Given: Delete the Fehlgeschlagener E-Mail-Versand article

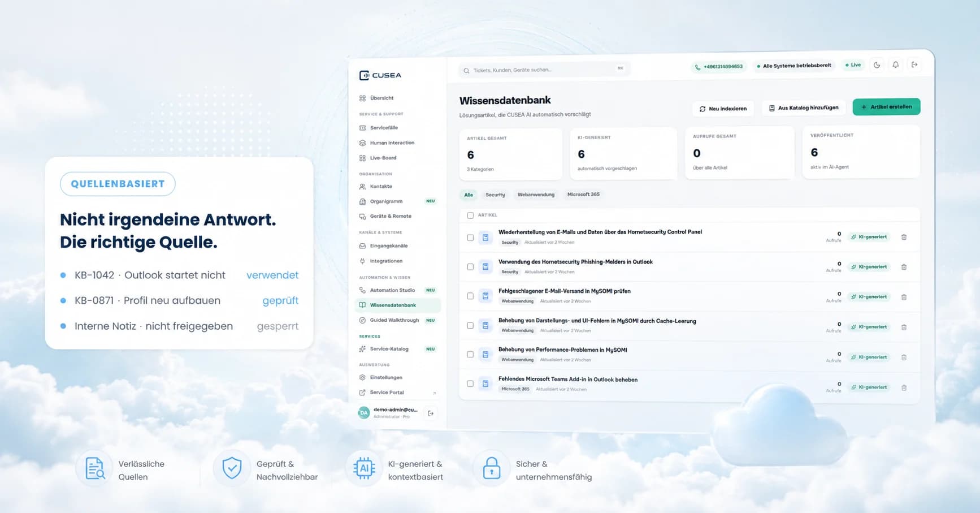Looking at the screenshot, I should tap(904, 297).
